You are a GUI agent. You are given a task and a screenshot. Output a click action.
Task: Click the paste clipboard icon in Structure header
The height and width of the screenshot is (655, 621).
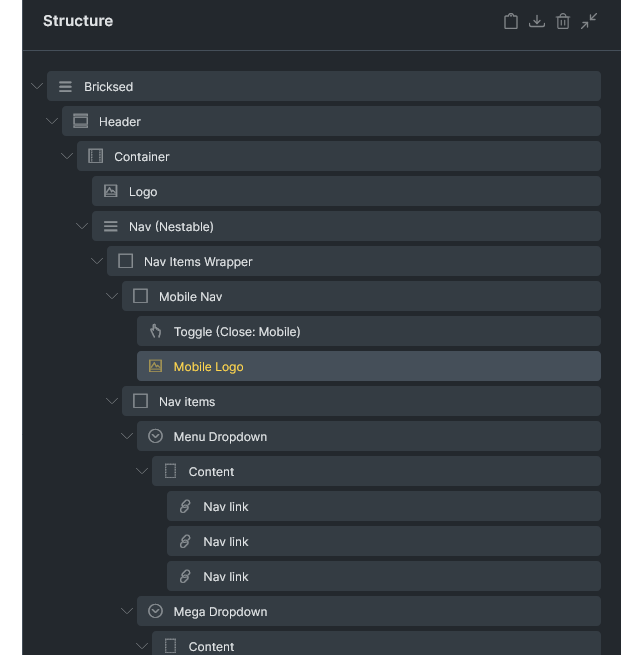pyautogui.click(x=510, y=21)
